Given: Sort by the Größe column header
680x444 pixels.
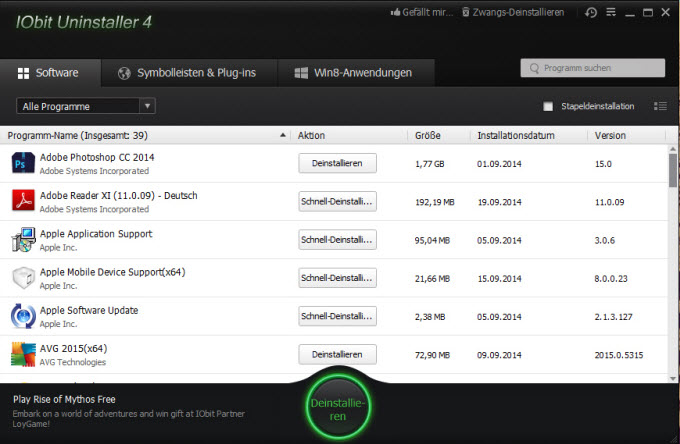Looking at the screenshot, I should point(439,136).
